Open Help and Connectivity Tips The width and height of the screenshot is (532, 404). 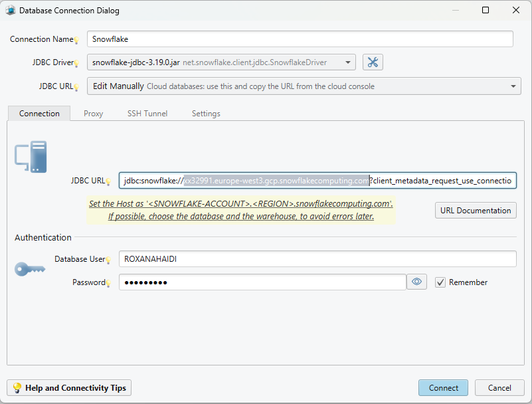(x=69, y=388)
